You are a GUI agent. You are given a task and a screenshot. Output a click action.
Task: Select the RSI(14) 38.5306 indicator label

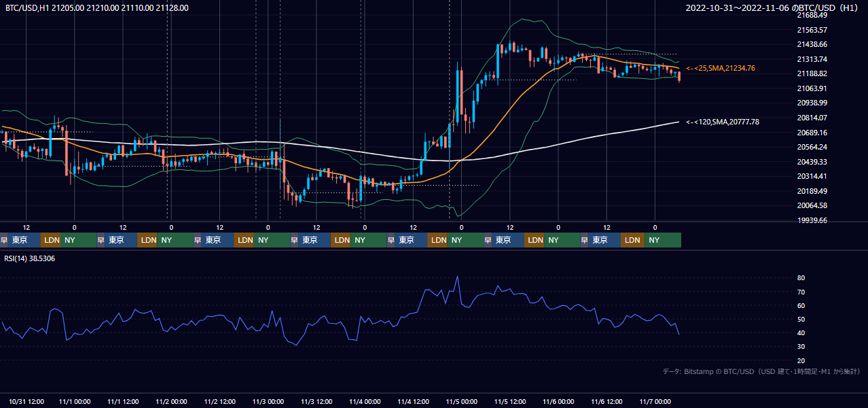(30, 258)
